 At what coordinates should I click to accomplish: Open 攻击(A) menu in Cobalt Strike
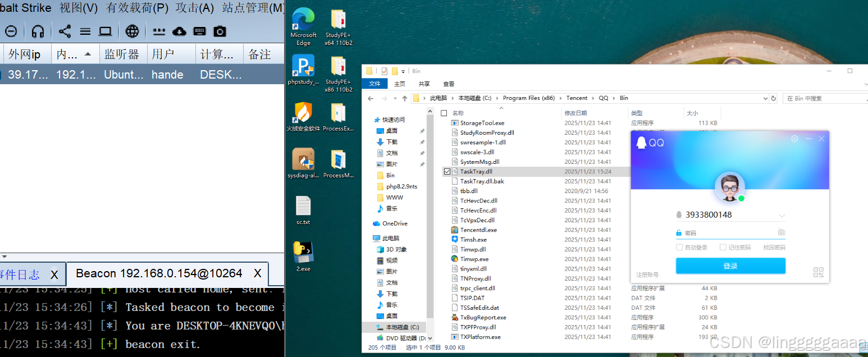(195, 8)
